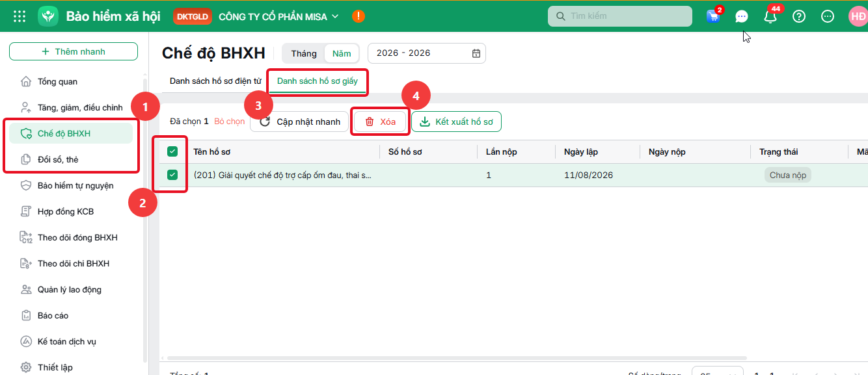Open the more options ellipsis icon
Screen dimensions: 868x375
[828, 16]
